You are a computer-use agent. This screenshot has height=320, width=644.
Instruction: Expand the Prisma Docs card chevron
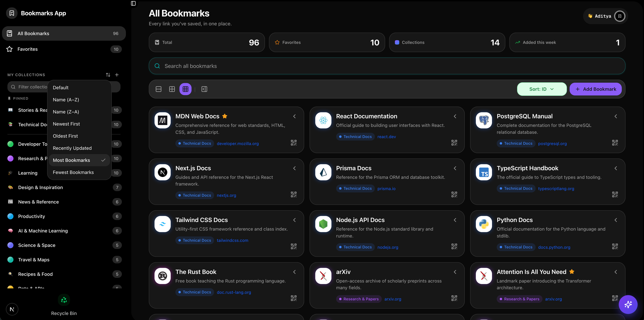[x=455, y=168]
